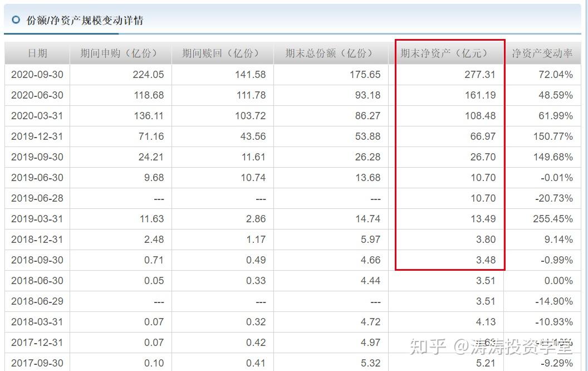Select the 日期 column header

click(36, 53)
